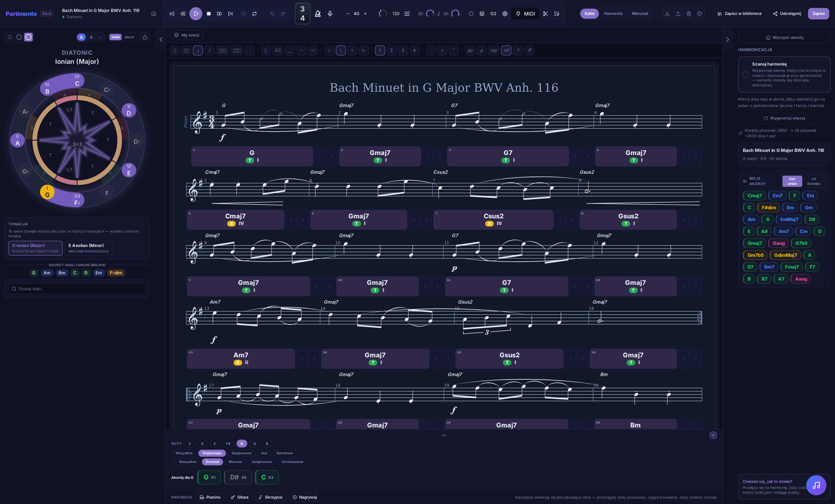
Task: Enable the Szanuj harmonię checkbox
Action: (746, 74)
